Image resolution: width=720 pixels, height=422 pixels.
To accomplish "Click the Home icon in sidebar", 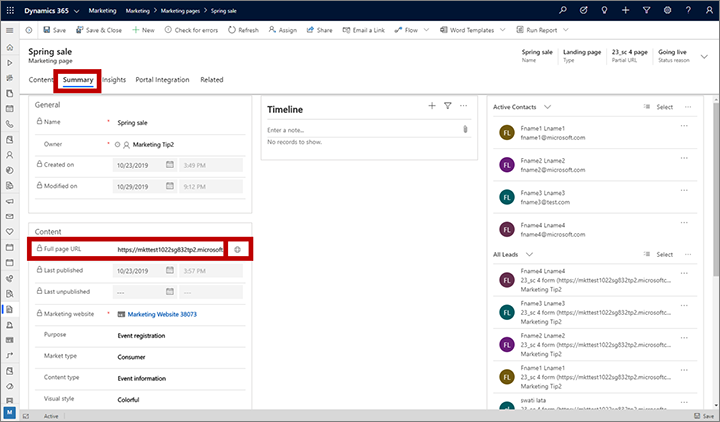I will coord(10,47).
